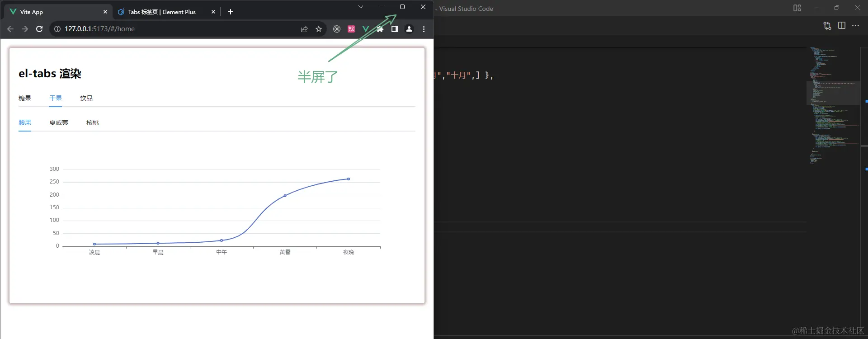Close the Vite App tab
868x339 pixels.
coord(105,12)
